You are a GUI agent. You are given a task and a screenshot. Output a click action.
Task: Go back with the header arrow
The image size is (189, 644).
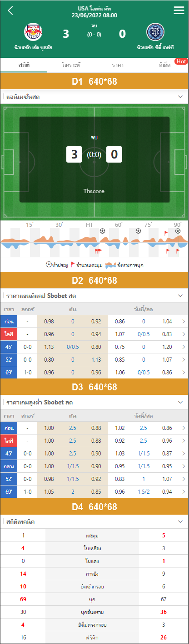pyautogui.click(x=10, y=11)
